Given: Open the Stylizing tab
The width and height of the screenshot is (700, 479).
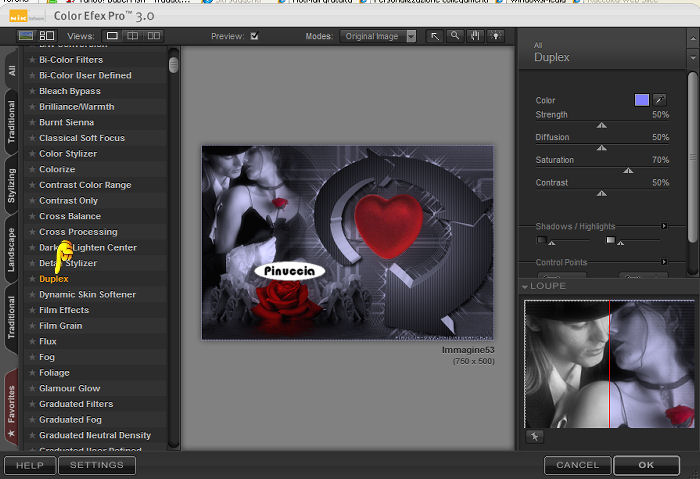Looking at the screenshot, I should coord(11,186).
